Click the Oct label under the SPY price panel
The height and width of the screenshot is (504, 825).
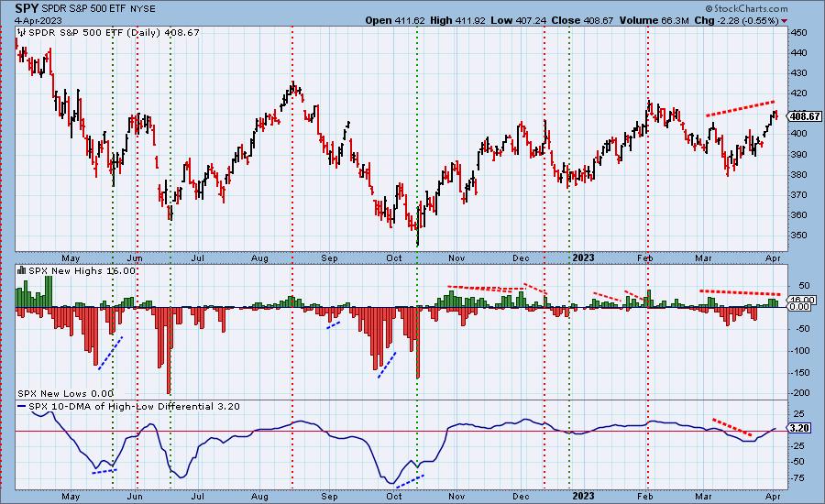[x=394, y=258]
